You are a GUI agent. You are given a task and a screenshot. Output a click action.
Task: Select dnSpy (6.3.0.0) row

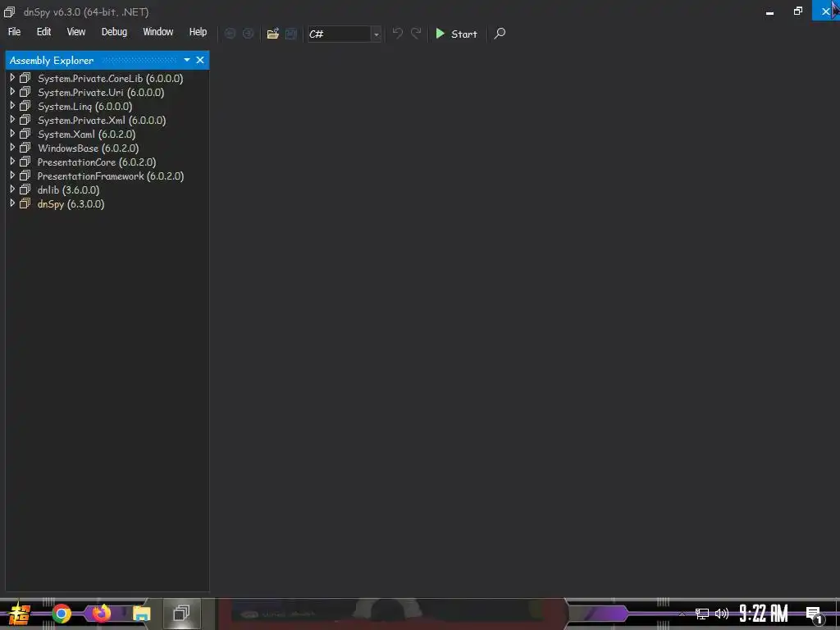(x=71, y=204)
